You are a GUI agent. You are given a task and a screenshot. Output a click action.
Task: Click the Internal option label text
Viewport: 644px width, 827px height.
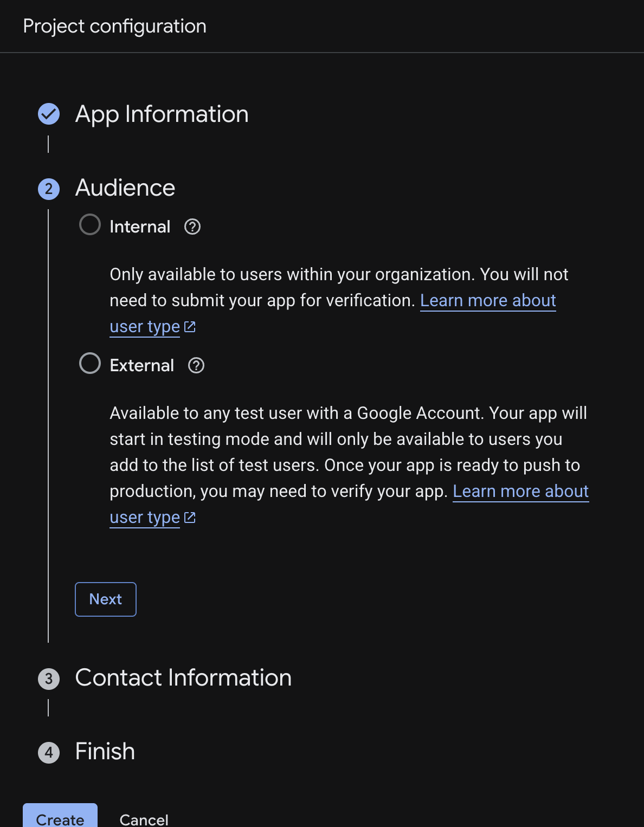click(x=140, y=227)
